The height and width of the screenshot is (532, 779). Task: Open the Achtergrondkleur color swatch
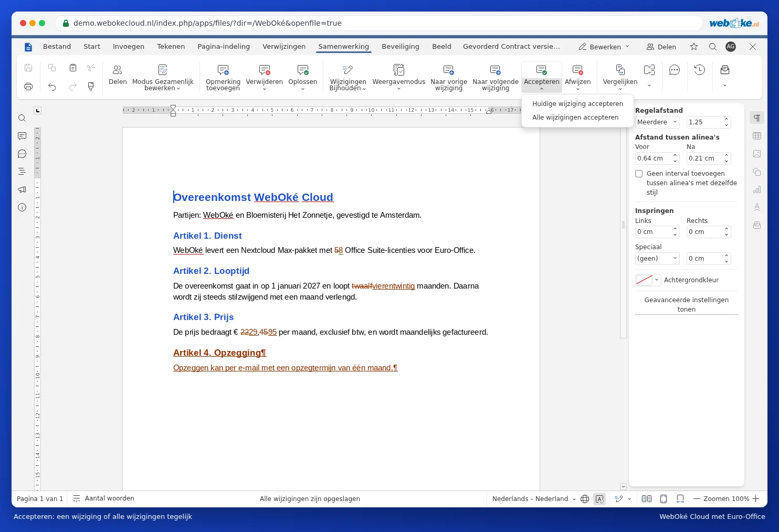(647, 280)
